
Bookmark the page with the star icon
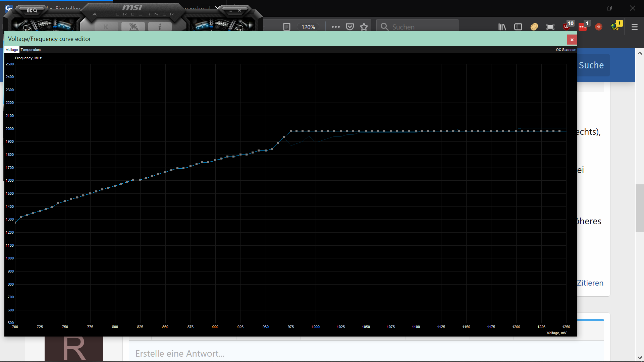pos(364,27)
